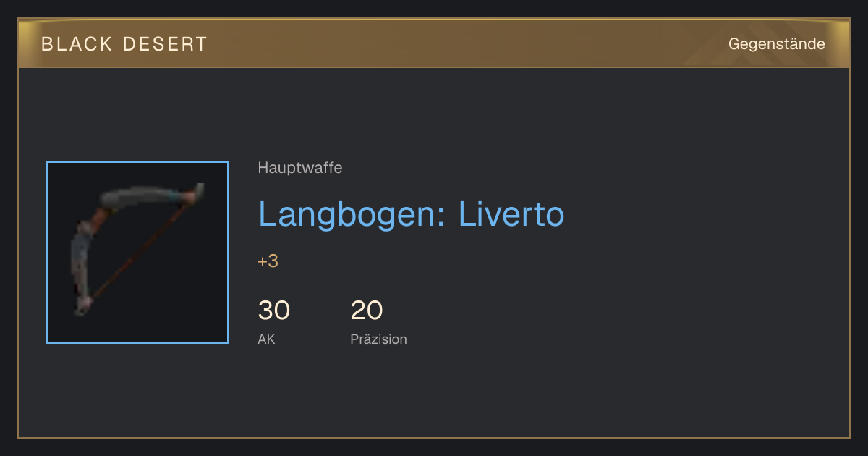
Task: Select the Präzision value 20
Action: coord(367,311)
